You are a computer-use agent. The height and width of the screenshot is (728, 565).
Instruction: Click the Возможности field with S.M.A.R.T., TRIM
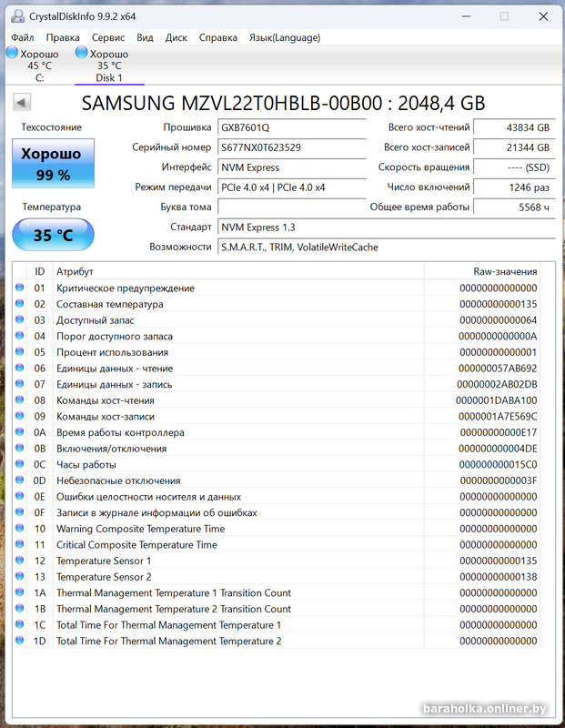387,247
